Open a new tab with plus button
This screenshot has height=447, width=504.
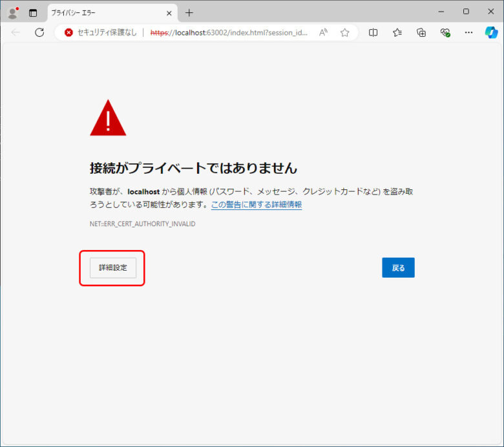coord(189,13)
